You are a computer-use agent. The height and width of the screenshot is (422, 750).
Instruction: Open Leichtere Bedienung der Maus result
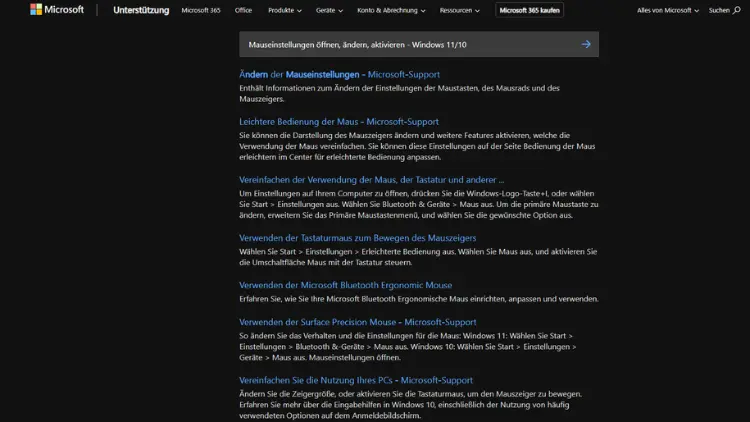pyautogui.click(x=339, y=122)
